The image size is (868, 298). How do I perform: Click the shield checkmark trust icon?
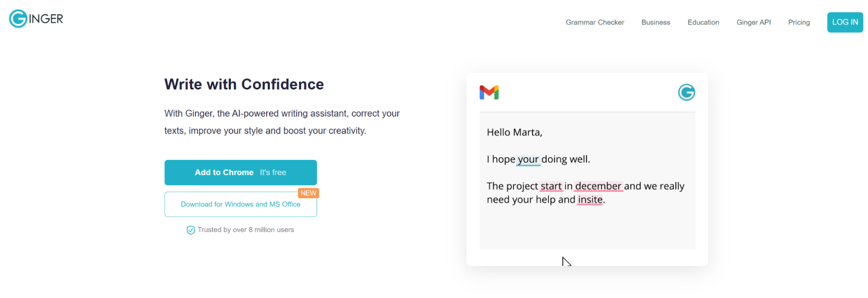[191, 230]
